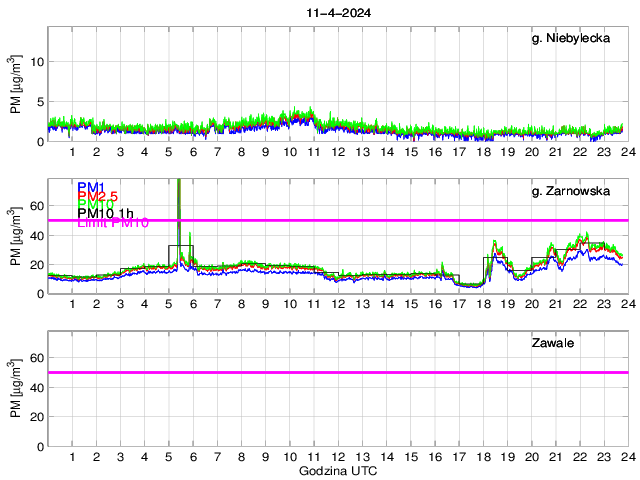Click hour 12 tick under the Zawale panel
Screen dimensions: 640x480
tap(338, 456)
